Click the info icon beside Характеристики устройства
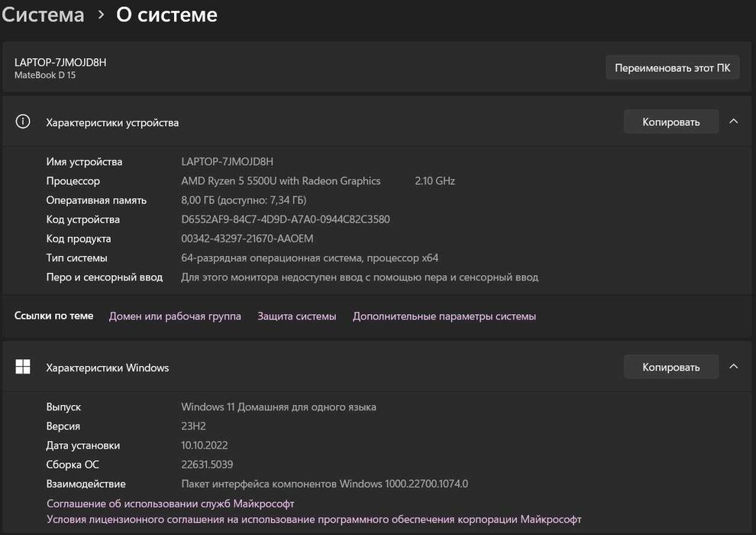Screen dimensions: 756x535 click(23, 122)
